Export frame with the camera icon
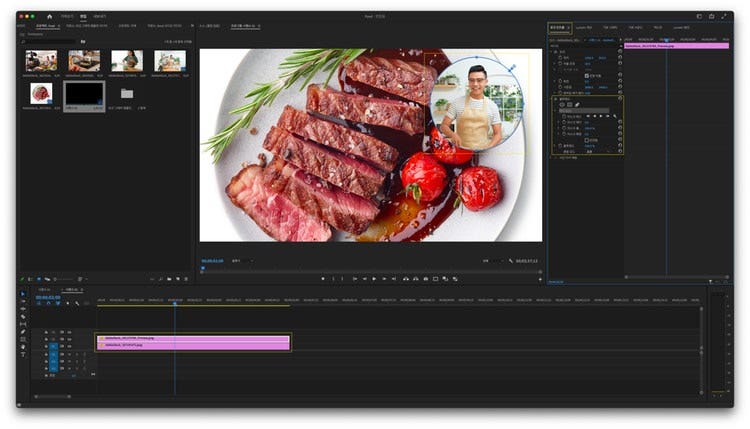This screenshot has height=429, width=750. tap(426, 279)
